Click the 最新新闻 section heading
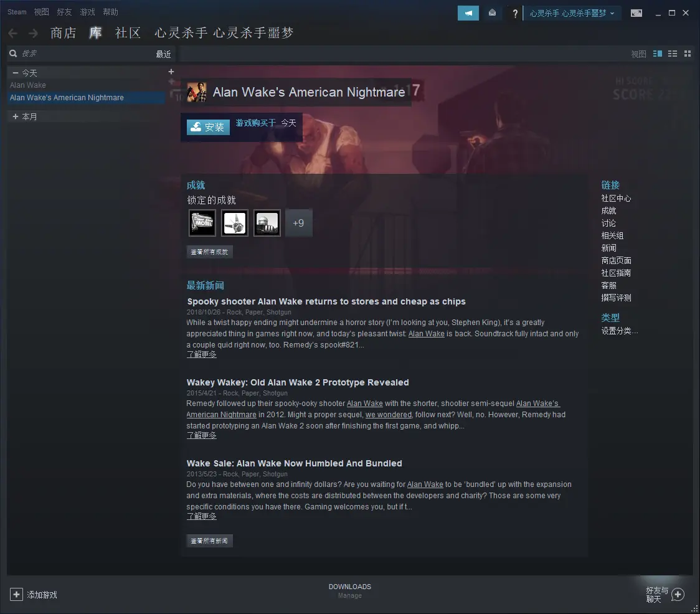The width and height of the screenshot is (700, 614). [206, 286]
